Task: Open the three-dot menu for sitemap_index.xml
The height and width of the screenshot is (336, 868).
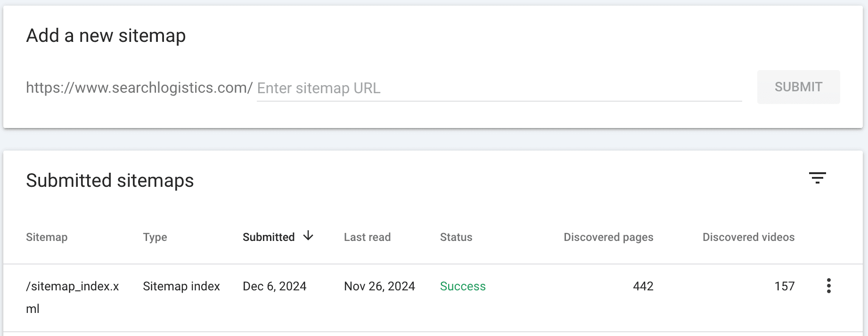Action: point(828,286)
